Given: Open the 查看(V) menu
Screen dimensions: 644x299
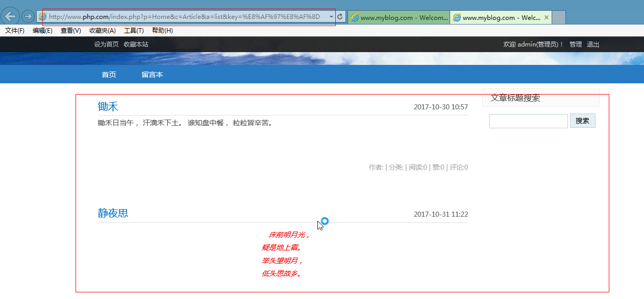Looking at the screenshot, I should pyautogui.click(x=70, y=31).
